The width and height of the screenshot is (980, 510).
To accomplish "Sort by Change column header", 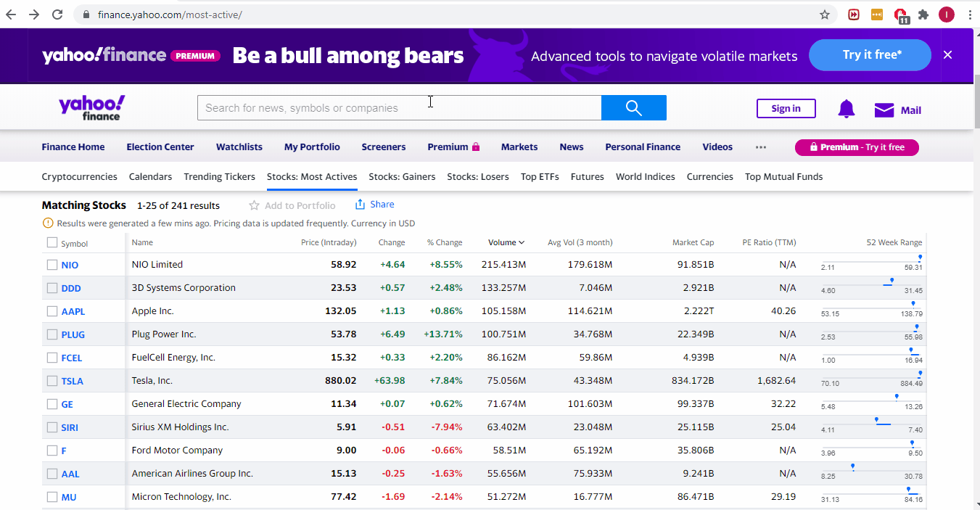I will pyautogui.click(x=392, y=242).
